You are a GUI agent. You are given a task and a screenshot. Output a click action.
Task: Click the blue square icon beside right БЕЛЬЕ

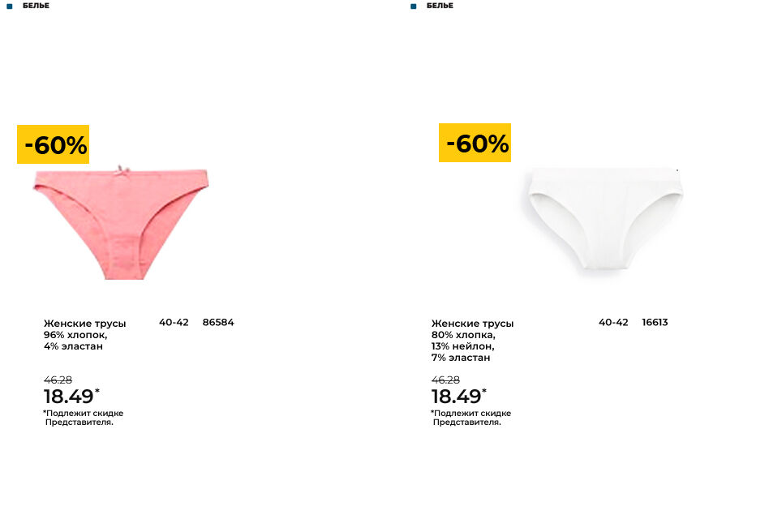click(x=414, y=6)
